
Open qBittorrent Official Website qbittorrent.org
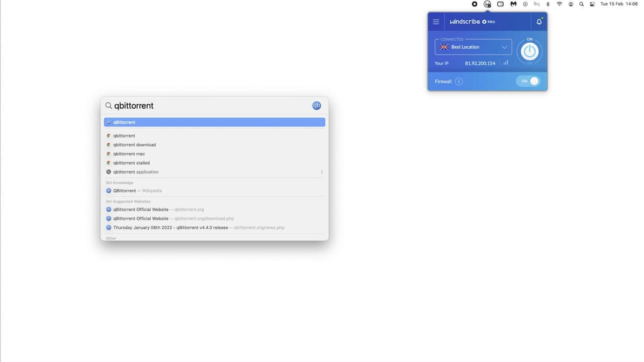coord(214,209)
